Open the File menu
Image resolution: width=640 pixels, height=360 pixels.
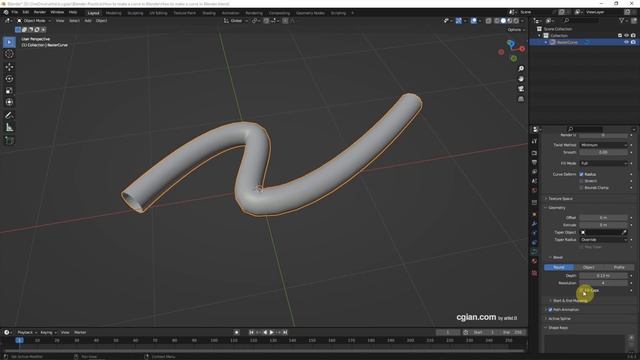[x=15, y=12]
